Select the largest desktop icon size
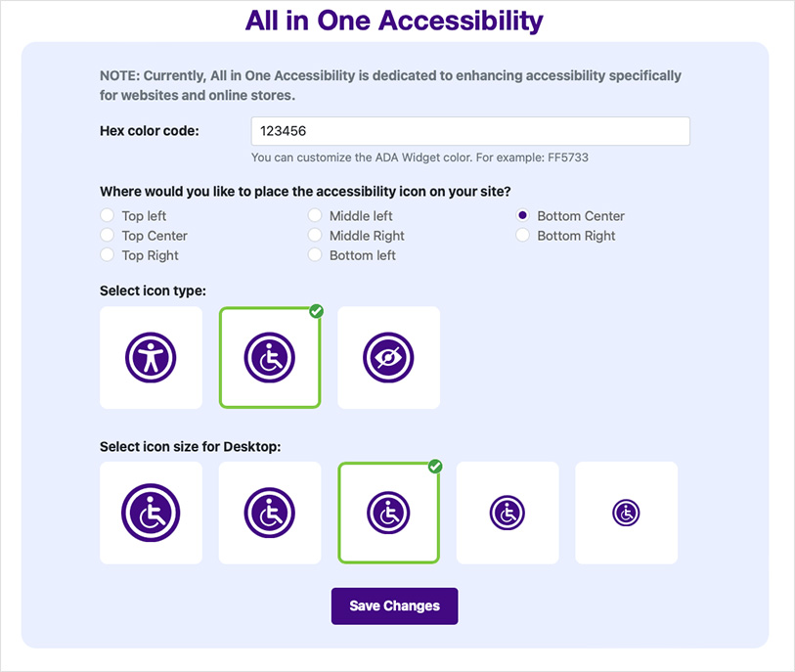The width and height of the screenshot is (795, 672). [151, 513]
